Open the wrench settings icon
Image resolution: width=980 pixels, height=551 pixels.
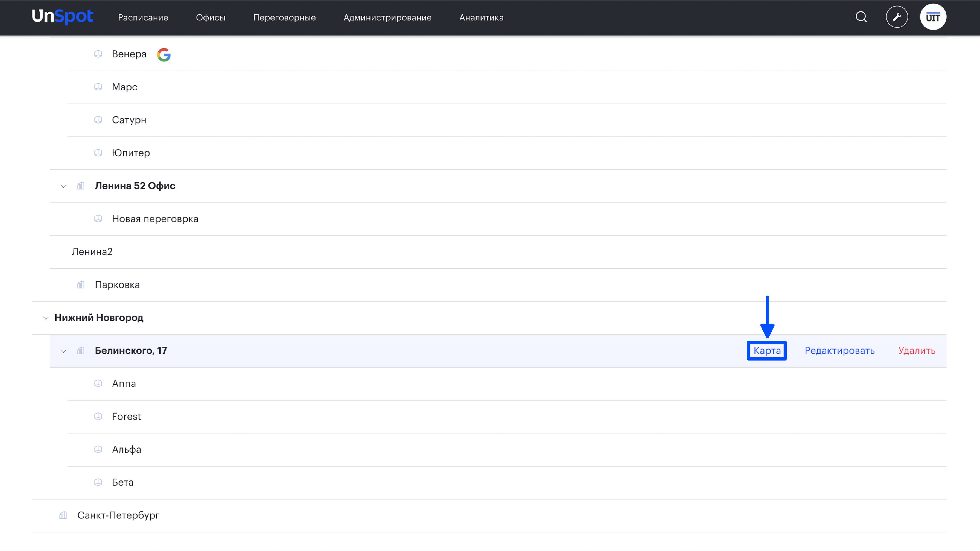(x=897, y=17)
